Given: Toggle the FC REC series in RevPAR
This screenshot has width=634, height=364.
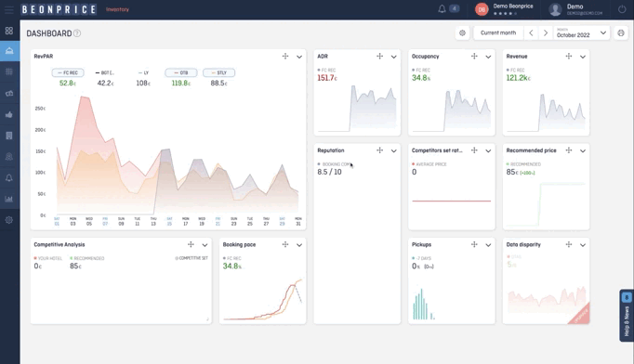Looking at the screenshot, I should pos(68,72).
